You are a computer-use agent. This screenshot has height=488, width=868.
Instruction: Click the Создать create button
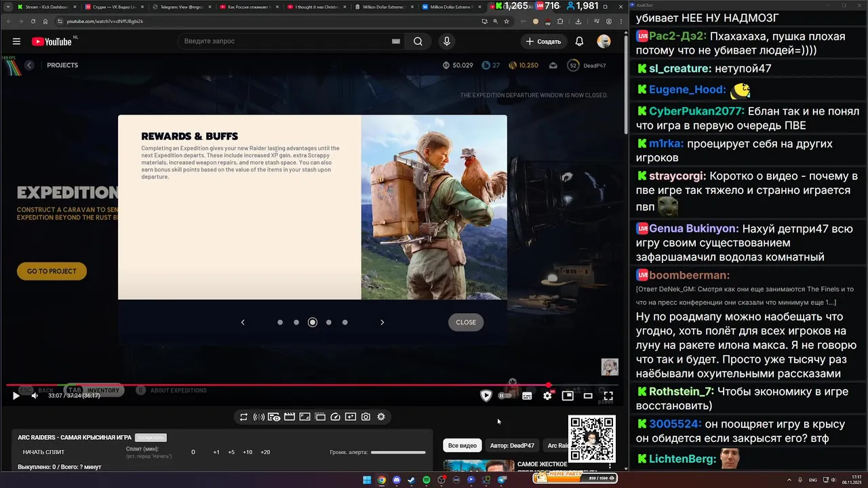(544, 41)
